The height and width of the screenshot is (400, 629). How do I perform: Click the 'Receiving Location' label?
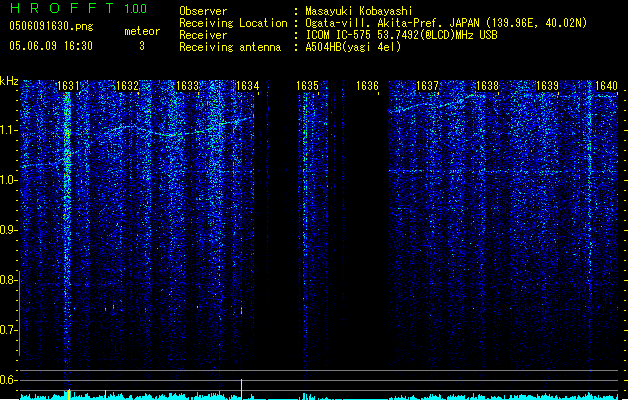233,23
